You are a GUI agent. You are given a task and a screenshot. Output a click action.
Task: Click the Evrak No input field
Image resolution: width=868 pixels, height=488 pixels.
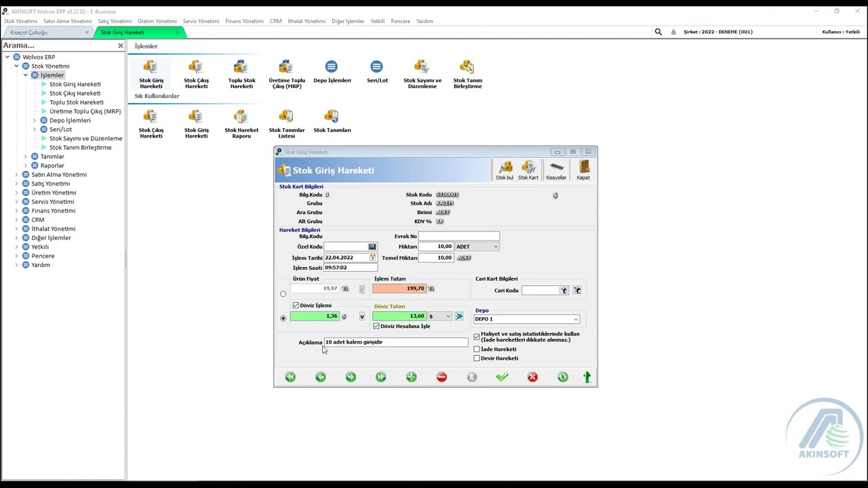click(x=459, y=236)
